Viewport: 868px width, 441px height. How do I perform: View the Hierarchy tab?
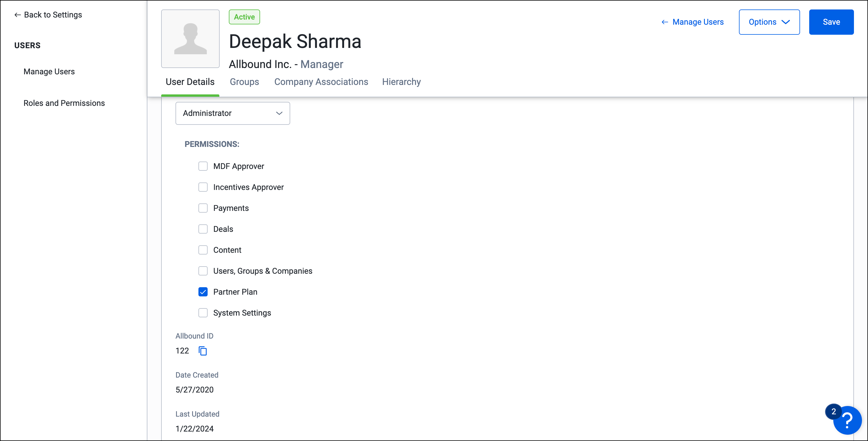(401, 82)
